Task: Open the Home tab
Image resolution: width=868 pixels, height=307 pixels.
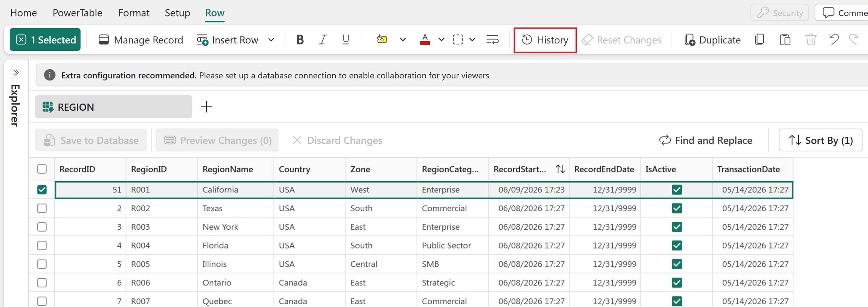Action: (23, 13)
